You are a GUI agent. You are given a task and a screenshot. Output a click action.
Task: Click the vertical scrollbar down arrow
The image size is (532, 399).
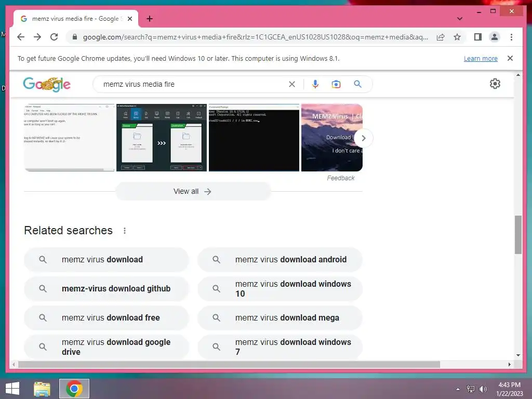(x=518, y=355)
